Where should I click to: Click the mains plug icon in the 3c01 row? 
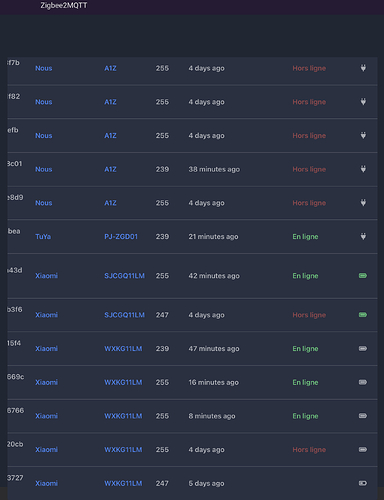pos(363,169)
